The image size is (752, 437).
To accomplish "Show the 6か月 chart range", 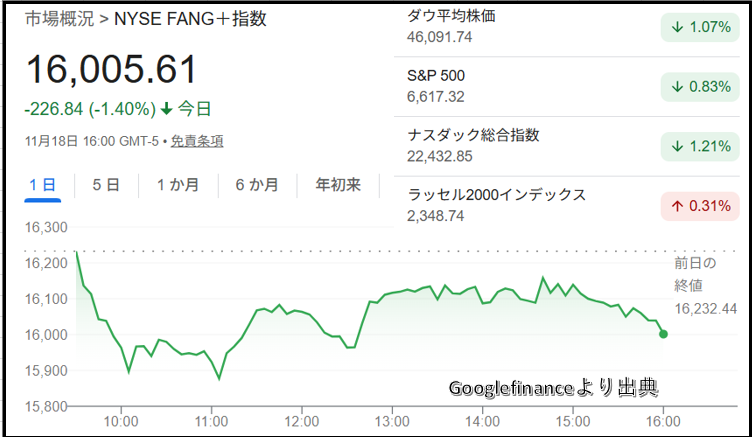I will tap(257, 185).
